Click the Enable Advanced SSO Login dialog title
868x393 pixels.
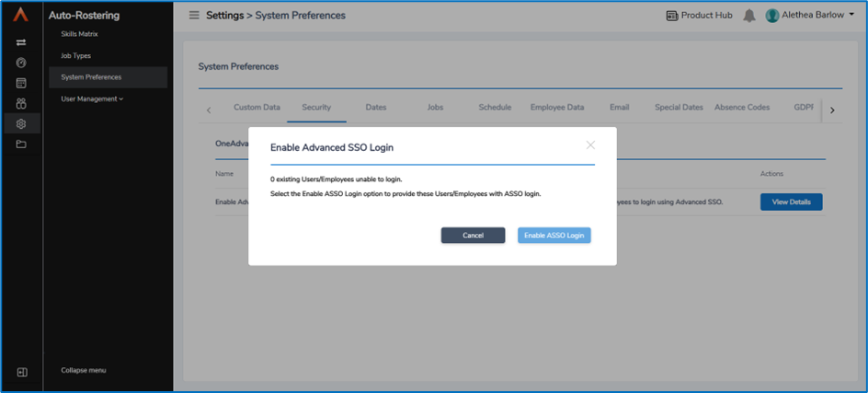[332, 147]
